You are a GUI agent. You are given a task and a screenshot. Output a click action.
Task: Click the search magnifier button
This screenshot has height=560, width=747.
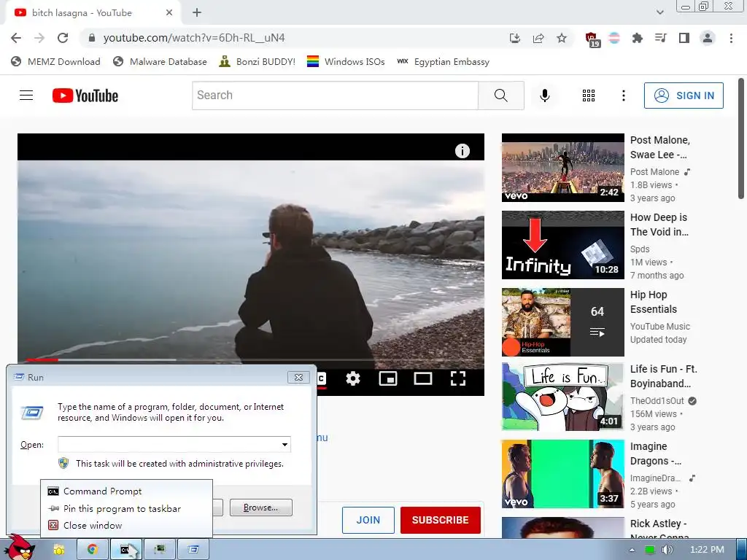[x=500, y=96]
